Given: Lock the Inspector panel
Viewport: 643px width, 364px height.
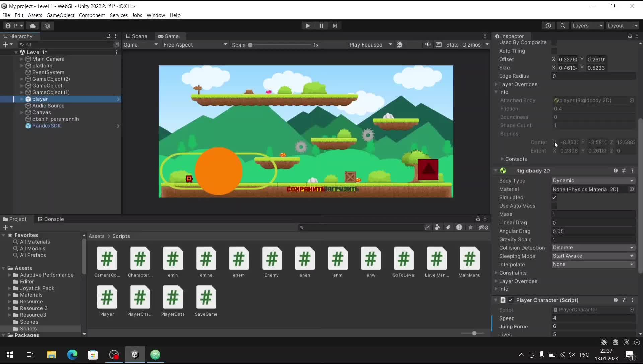Looking at the screenshot, I should click(630, 36).
